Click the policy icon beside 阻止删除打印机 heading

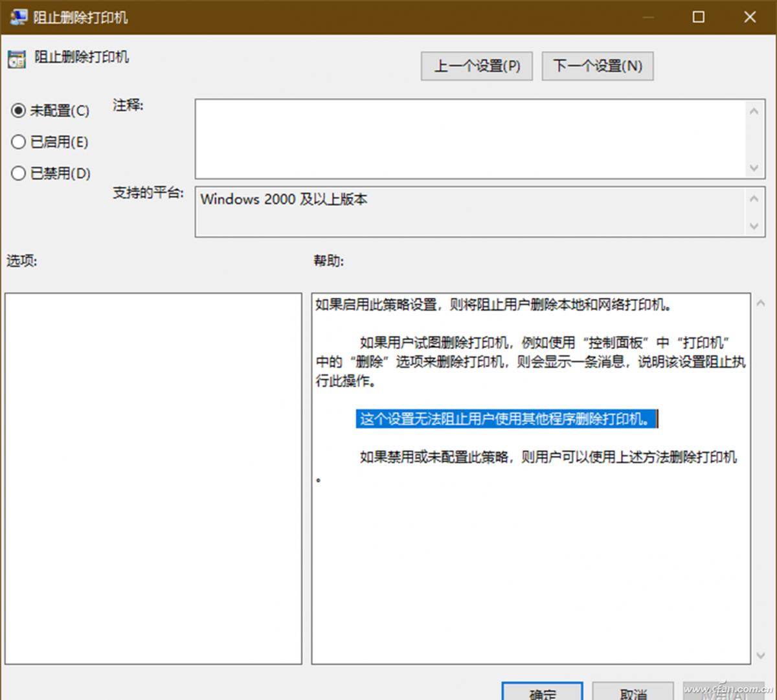point(16,58)
